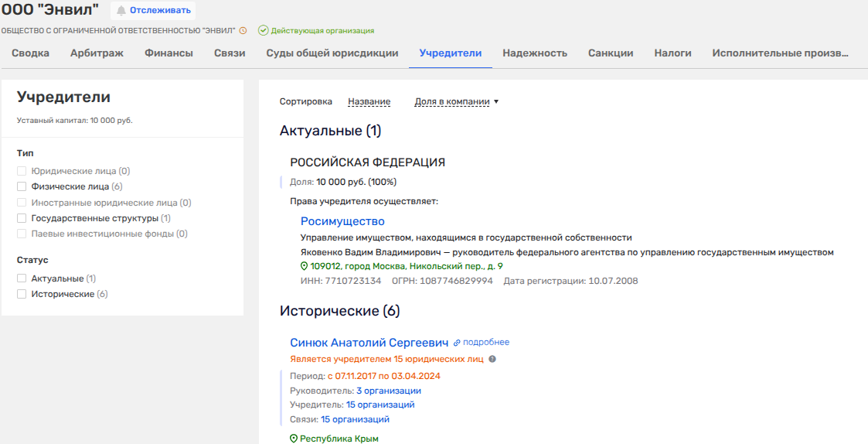Click the location pin icon beside the Moscow address
This screenshot has width=868, height=444.
click(x=304, y=266)
